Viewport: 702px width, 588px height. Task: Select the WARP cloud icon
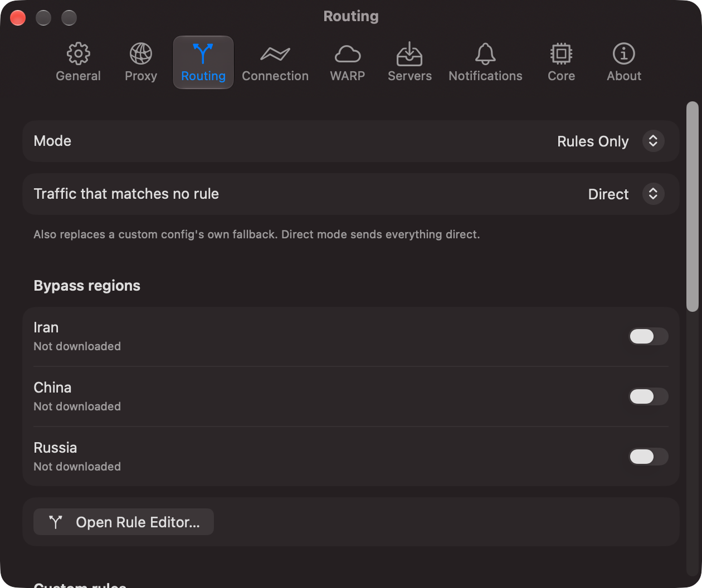(348, 54)
